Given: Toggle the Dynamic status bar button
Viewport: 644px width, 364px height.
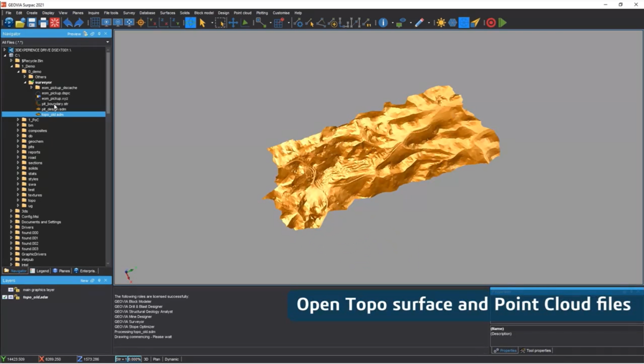Looking at the screenshot, I should point(172,359).
